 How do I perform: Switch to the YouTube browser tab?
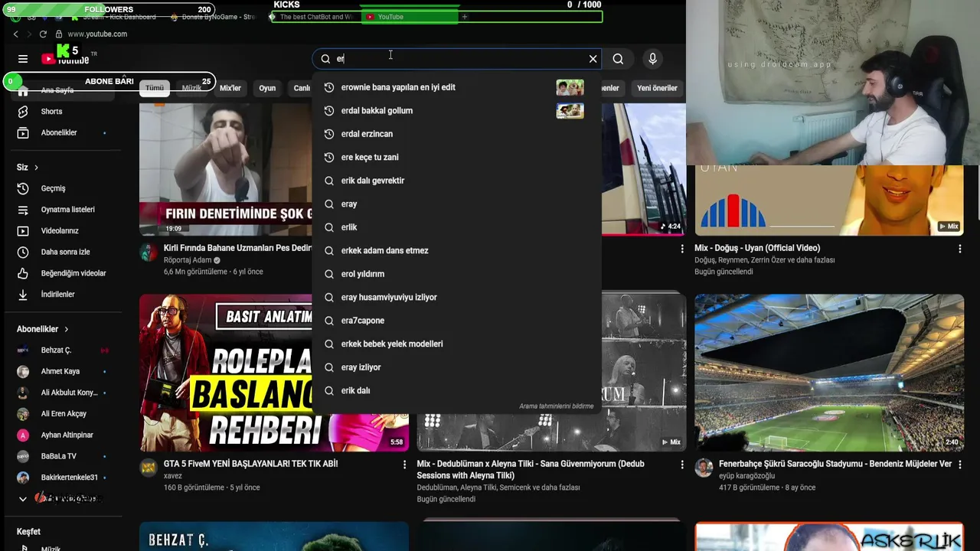[410, 17]
